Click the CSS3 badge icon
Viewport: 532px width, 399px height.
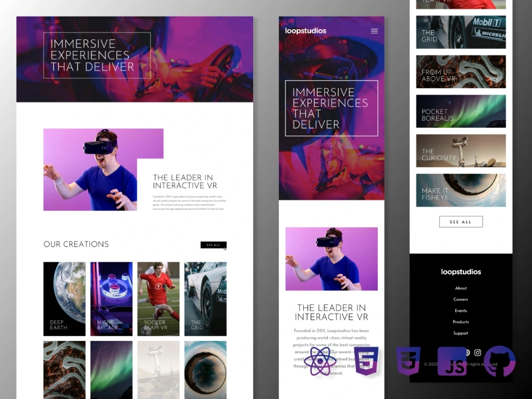pos(408,361)
